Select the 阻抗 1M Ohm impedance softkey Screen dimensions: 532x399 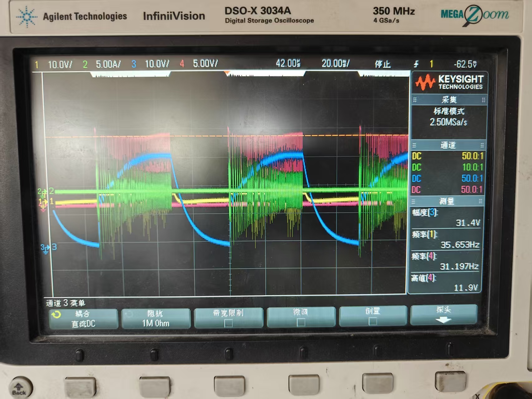pos(156,319)
